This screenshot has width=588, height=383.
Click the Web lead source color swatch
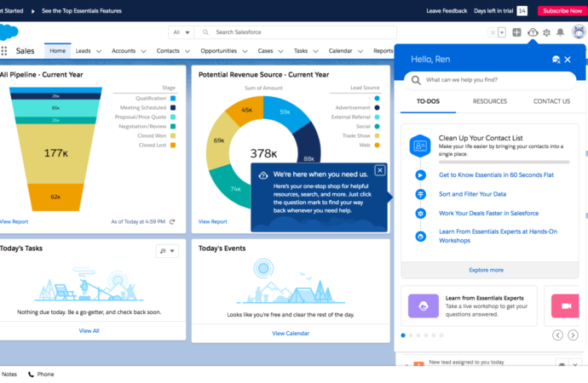click(x=377, y=146)
